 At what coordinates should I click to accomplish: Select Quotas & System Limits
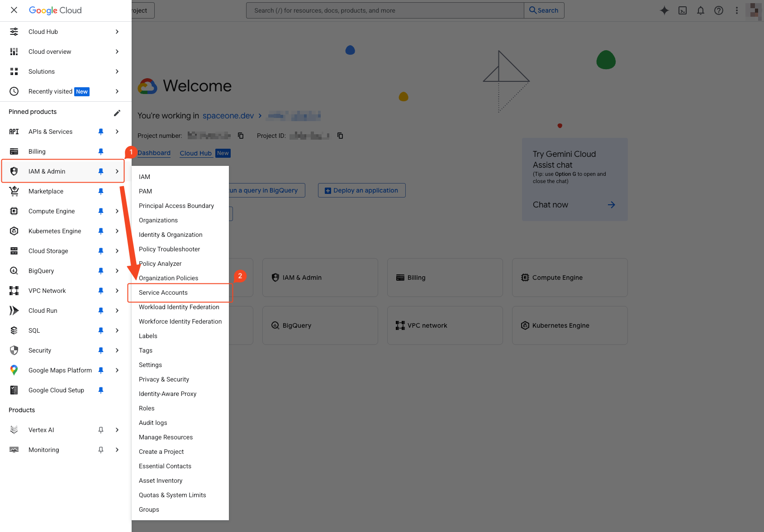click(x=180, y=495)
